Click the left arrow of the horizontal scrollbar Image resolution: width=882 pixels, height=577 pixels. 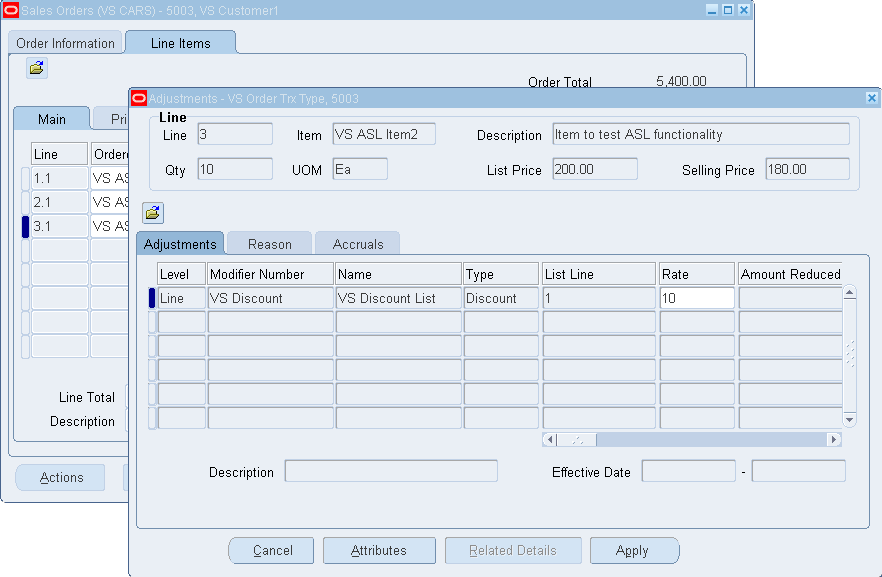coord(549,439)
